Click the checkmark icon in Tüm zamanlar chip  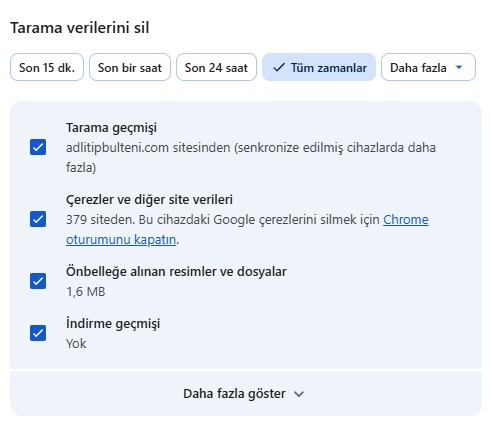(x=279, y=68)
